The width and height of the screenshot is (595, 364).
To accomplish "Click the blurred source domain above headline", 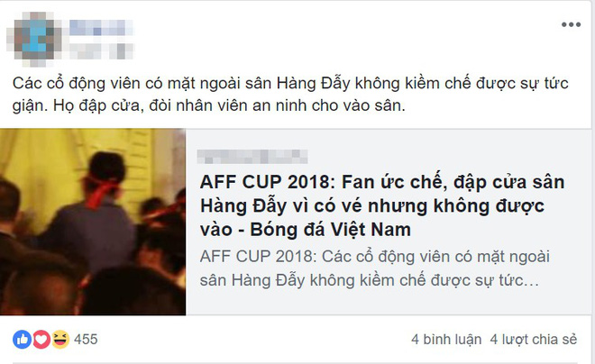I will 252,157.
